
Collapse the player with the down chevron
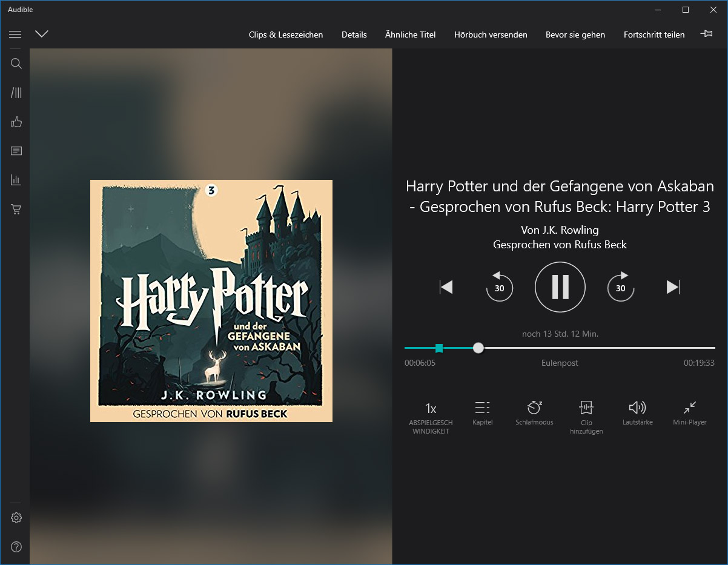tap(41, 34)
